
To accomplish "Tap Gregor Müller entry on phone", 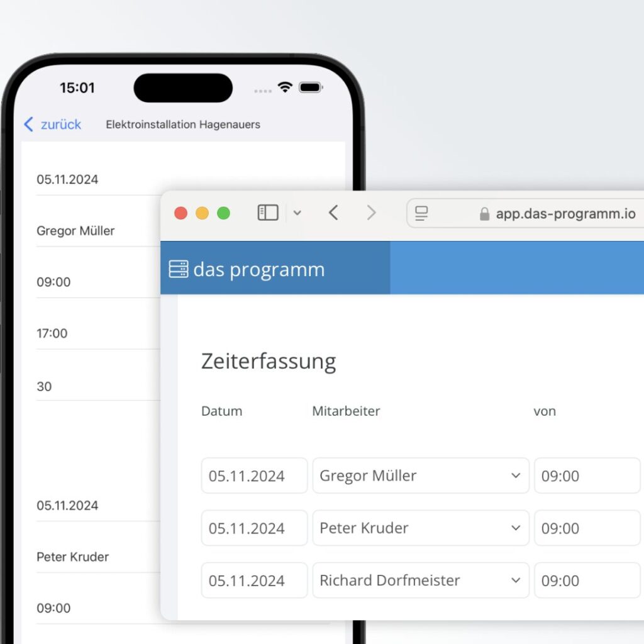I will (75, 231).
